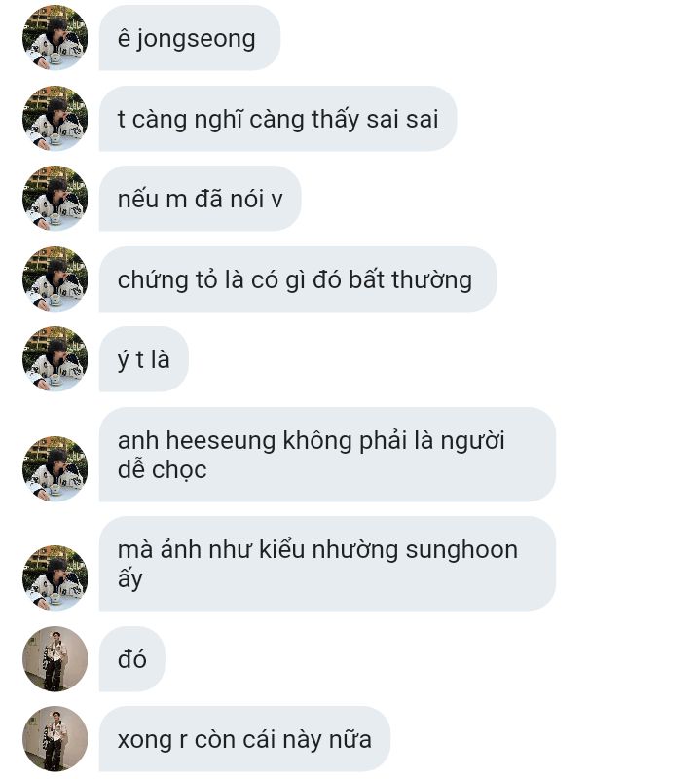Select the 'ê jongseong' message bubble
This screenshot has height=779, width=700.
pyautogui.click(x=190, y=38)
